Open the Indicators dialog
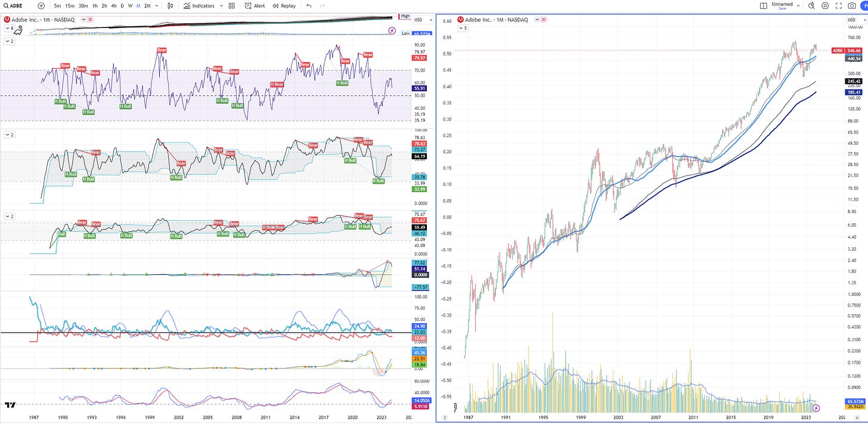Screen dimensions: 868x424 199,5
